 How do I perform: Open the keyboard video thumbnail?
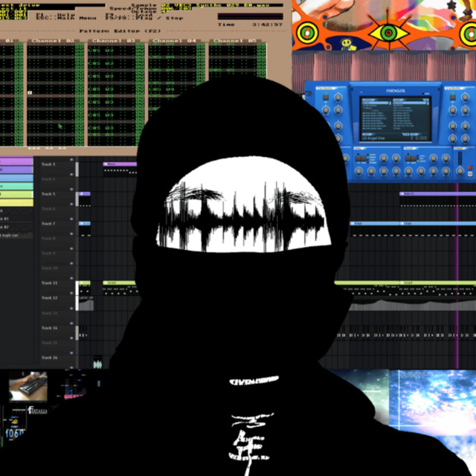[30, 386]
